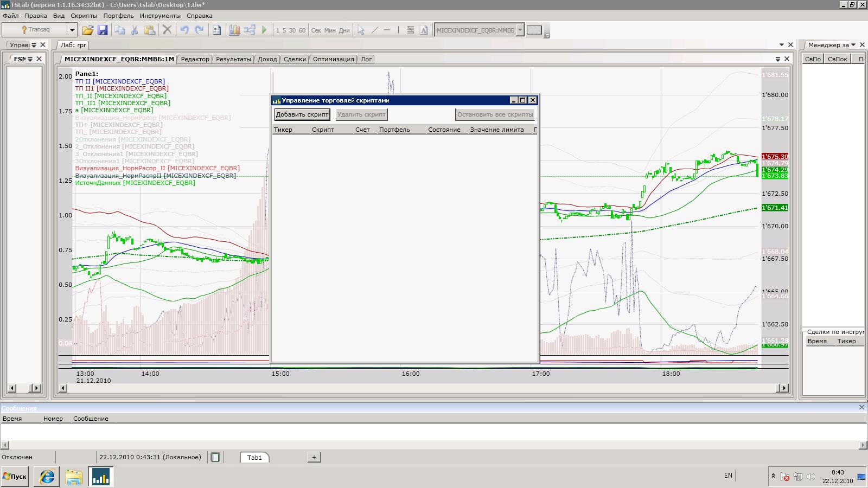The image size is (868, 488).
Task: Run script with the green play icon
Action: tap(264, 30)
